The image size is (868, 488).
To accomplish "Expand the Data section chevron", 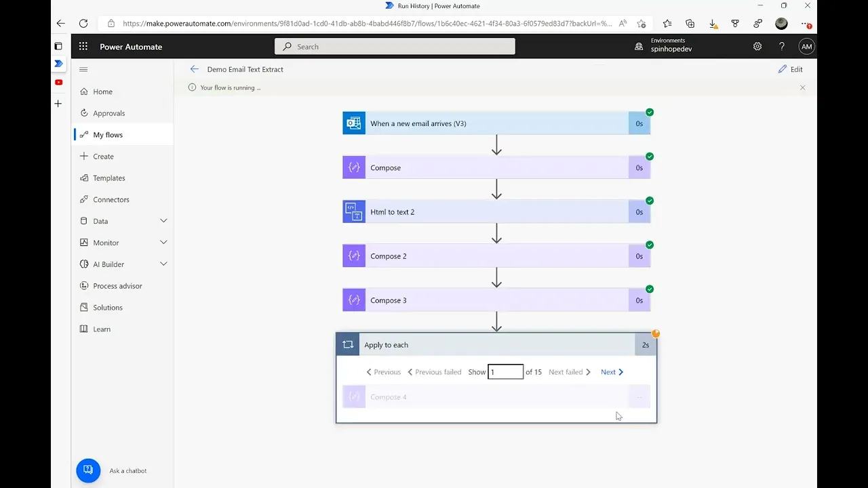I will point(163,221).
